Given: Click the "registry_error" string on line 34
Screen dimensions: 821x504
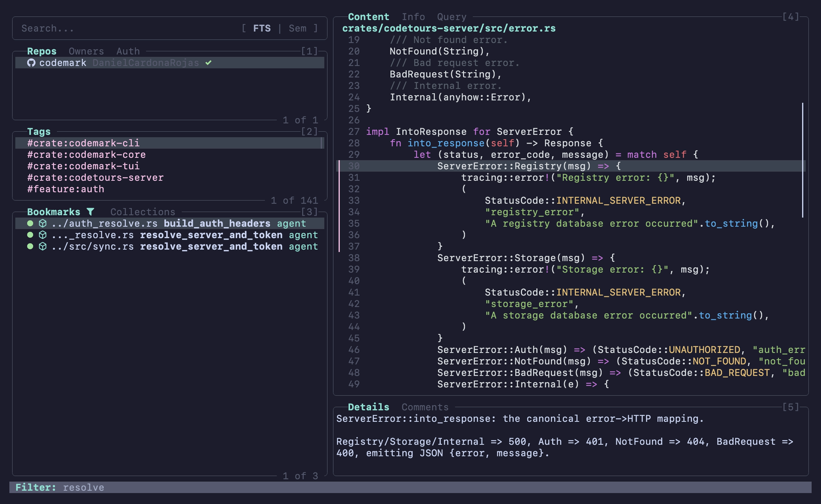Looking at the screenshot, I should (x=532, y=212).
